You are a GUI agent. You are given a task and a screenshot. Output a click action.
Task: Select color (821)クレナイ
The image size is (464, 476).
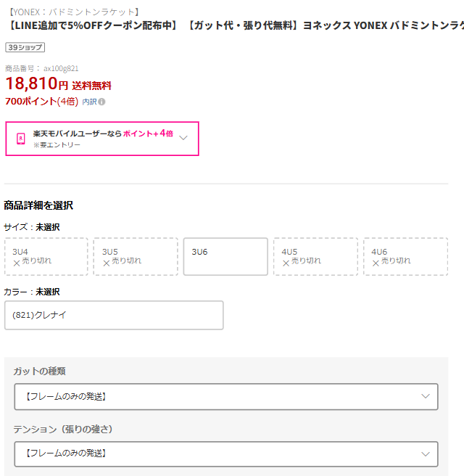[x=114, y=316]
